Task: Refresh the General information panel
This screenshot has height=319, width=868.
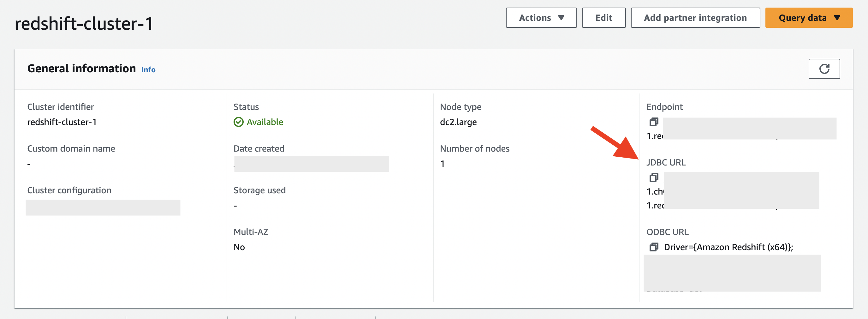Action: pyautogui.click(x=824, y=69)
